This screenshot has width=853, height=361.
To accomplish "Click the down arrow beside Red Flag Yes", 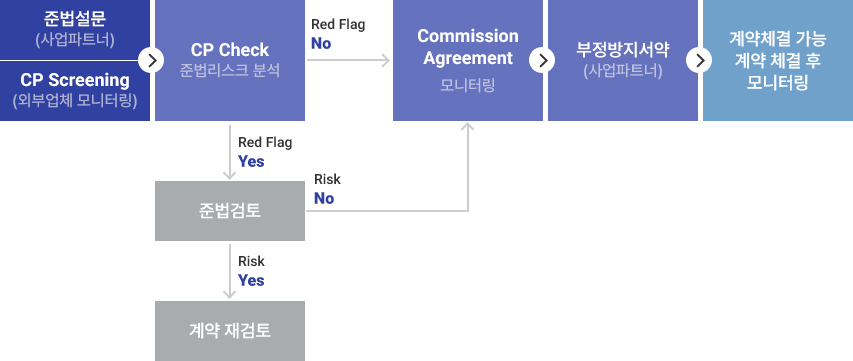I will (x=230, y=152).
